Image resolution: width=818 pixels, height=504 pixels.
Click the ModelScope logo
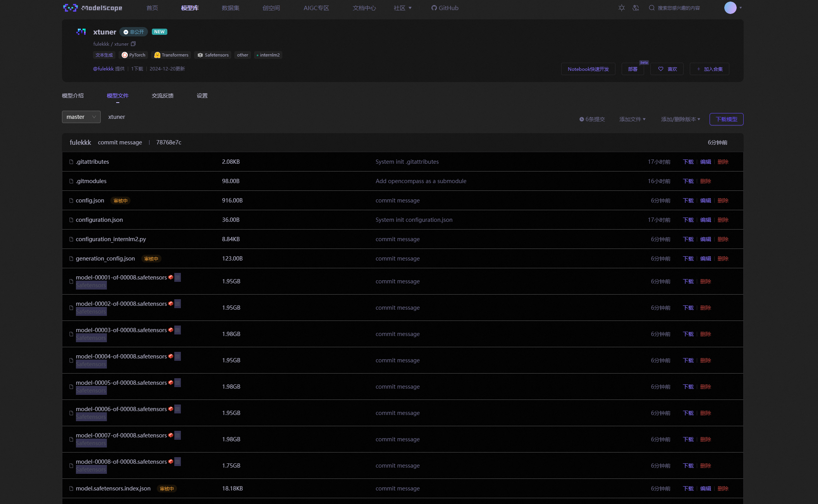coord(93,8)
